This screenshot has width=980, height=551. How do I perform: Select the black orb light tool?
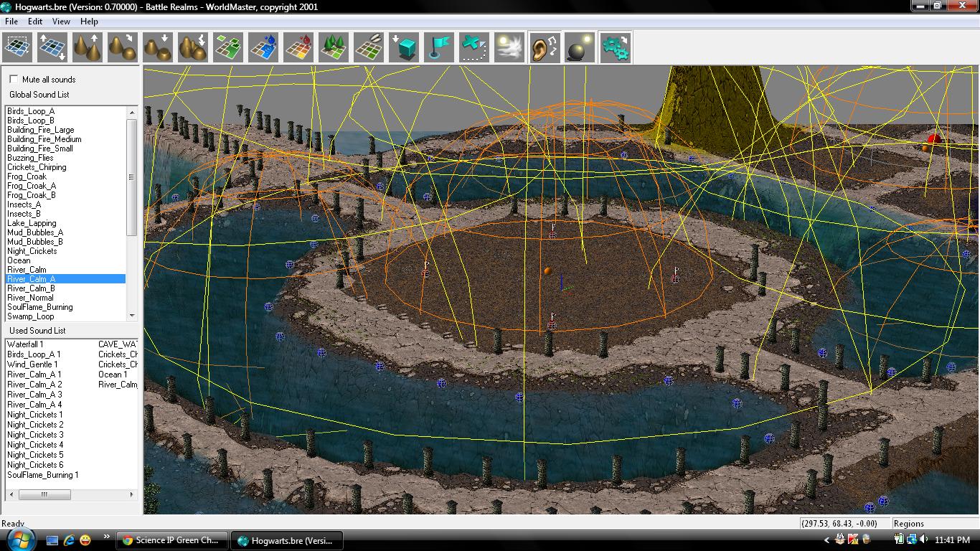[x=580, y=47]
